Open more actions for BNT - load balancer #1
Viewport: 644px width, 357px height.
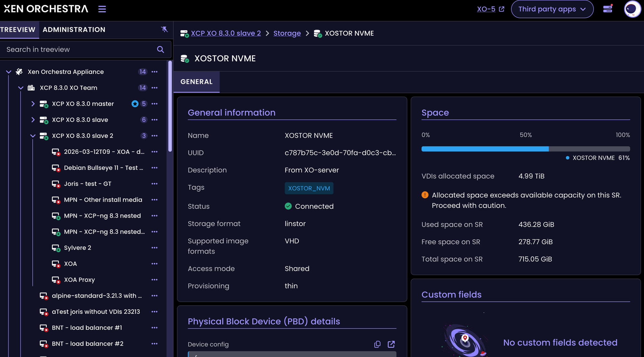(x=155, y=328)
